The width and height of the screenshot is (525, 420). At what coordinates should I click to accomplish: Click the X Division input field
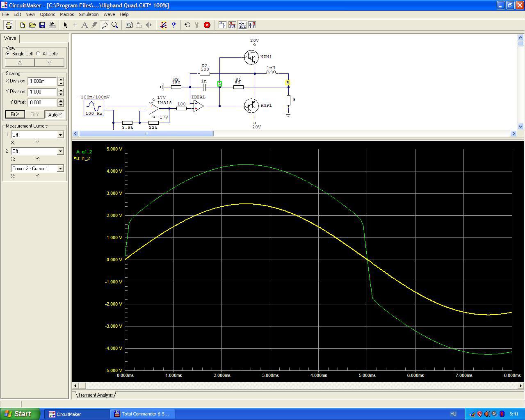tap(42, 81)
